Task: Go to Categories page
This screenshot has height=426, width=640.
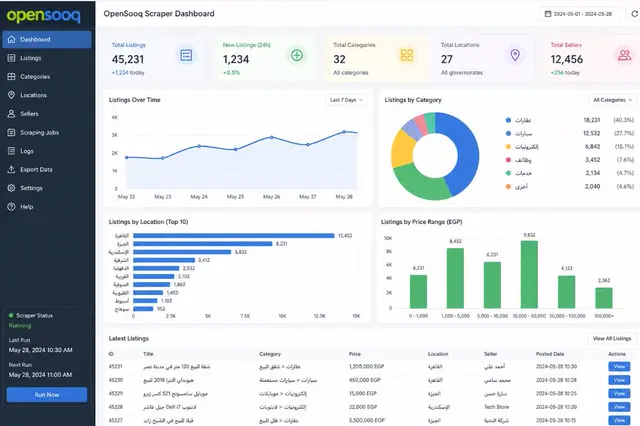Action: [47, 77]
